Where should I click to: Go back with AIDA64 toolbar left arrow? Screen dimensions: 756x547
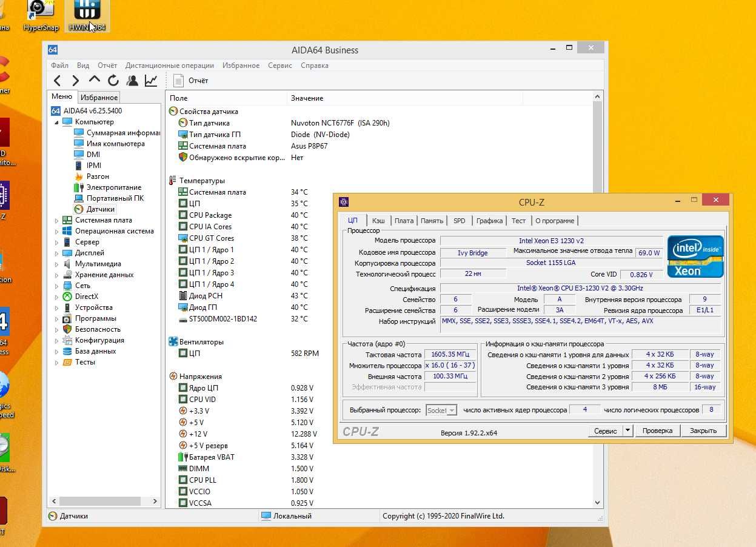pyautogui.click(x=57, y=80)
